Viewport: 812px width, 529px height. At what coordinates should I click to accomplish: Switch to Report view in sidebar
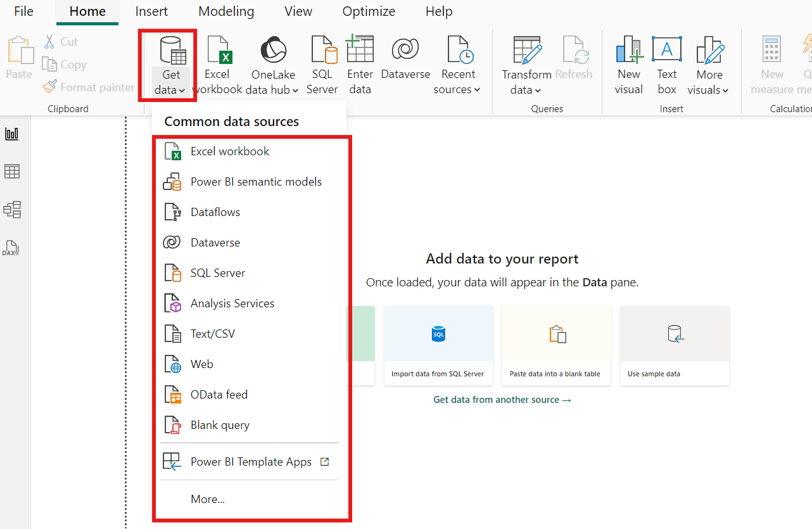click(x=12, y=134)
